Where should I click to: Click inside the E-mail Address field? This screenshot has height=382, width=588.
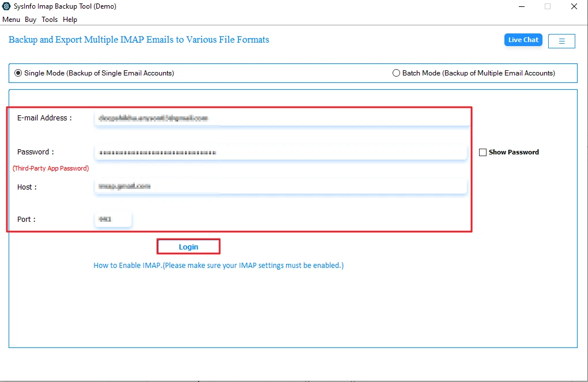277,118
